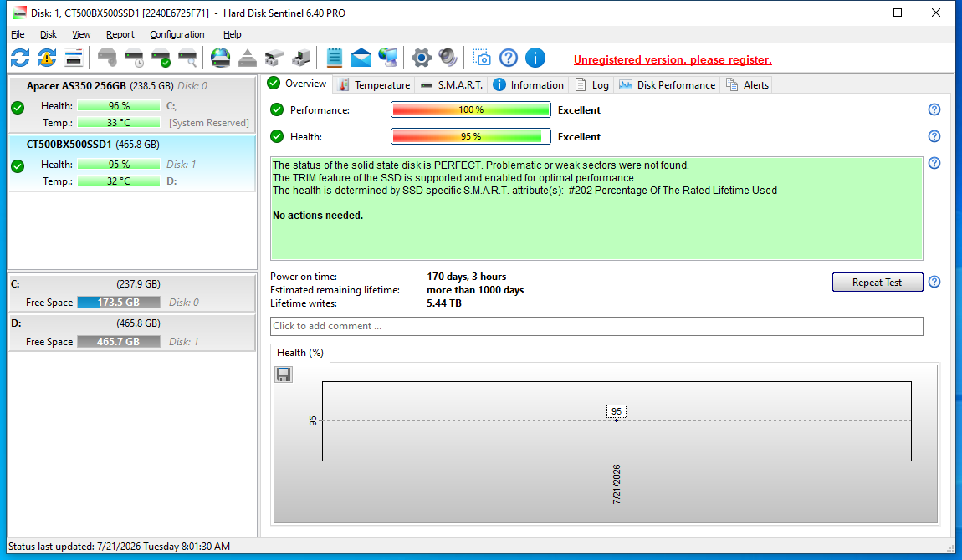Click the camera screenshot capture icon

[482, 59]
